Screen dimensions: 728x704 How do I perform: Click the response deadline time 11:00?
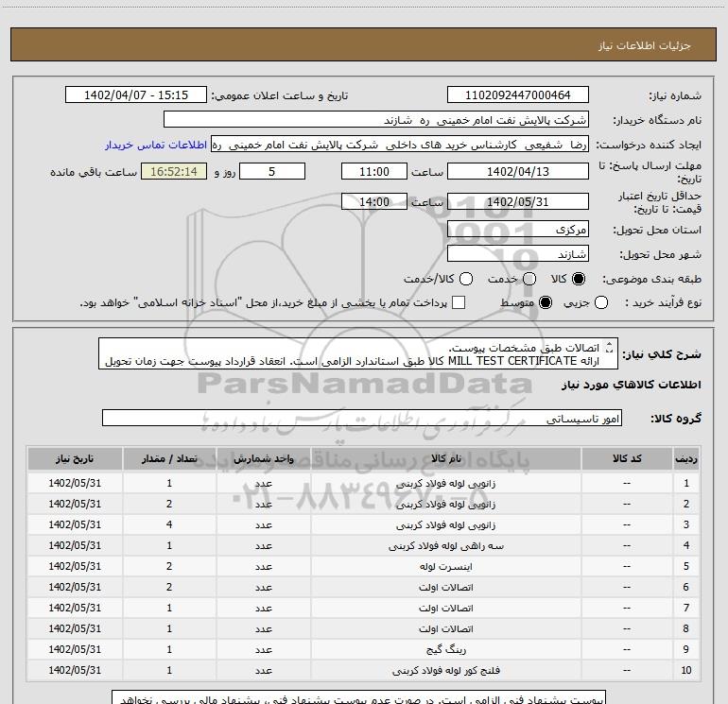tap(374, 171)
